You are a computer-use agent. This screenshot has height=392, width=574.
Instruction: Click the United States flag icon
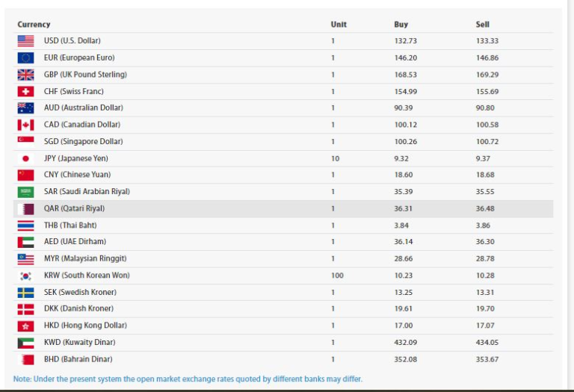25,41
